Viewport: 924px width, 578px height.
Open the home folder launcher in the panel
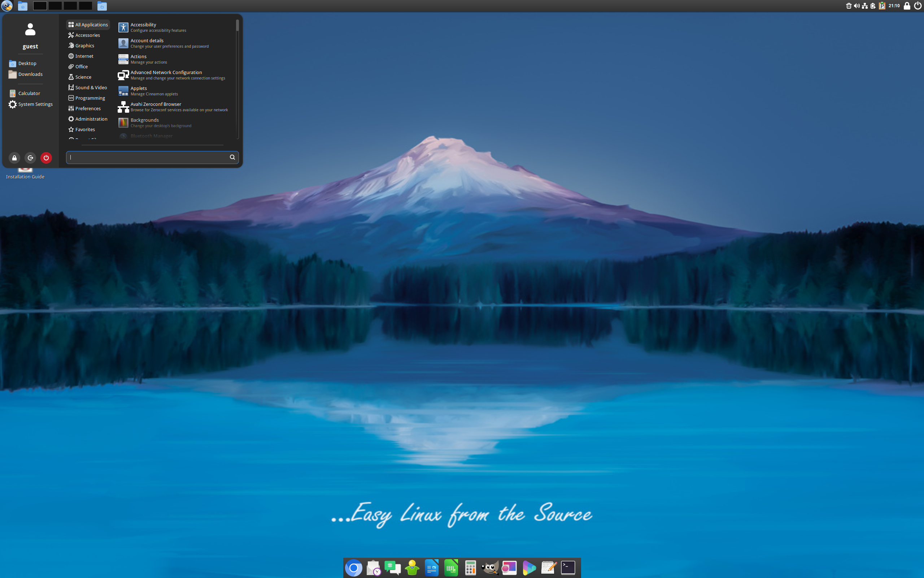pos(22,6)
